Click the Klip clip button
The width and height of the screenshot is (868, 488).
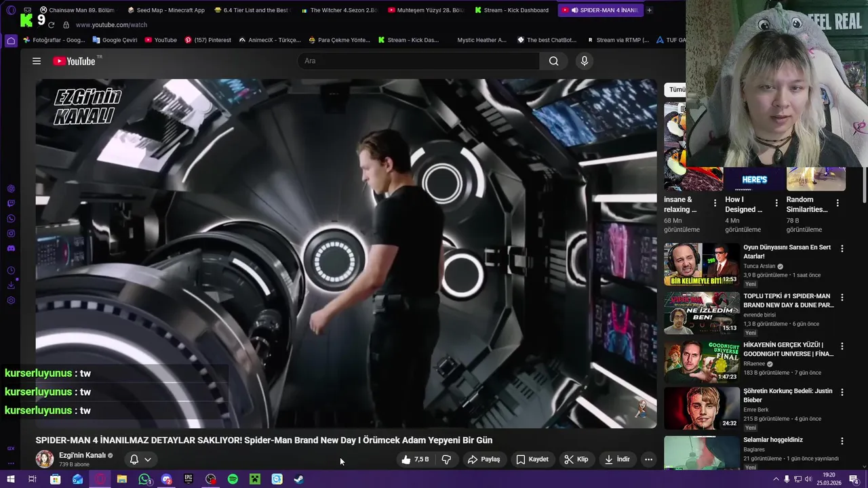576,460
